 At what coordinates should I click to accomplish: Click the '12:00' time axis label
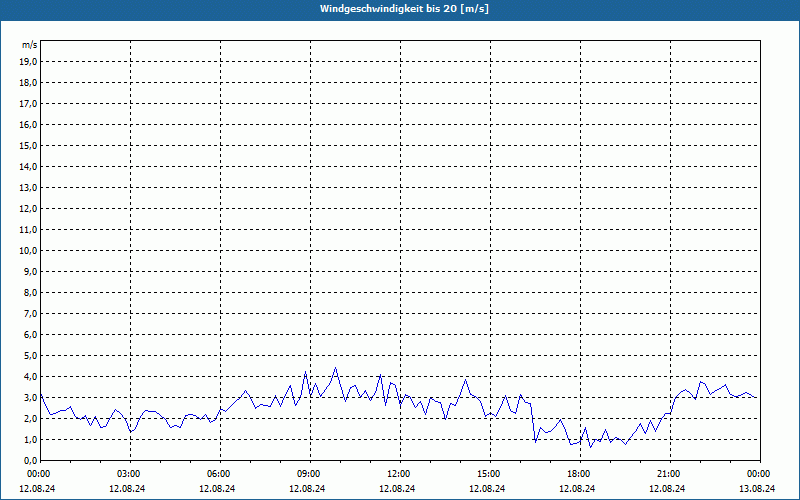click(x=400, y=473)
